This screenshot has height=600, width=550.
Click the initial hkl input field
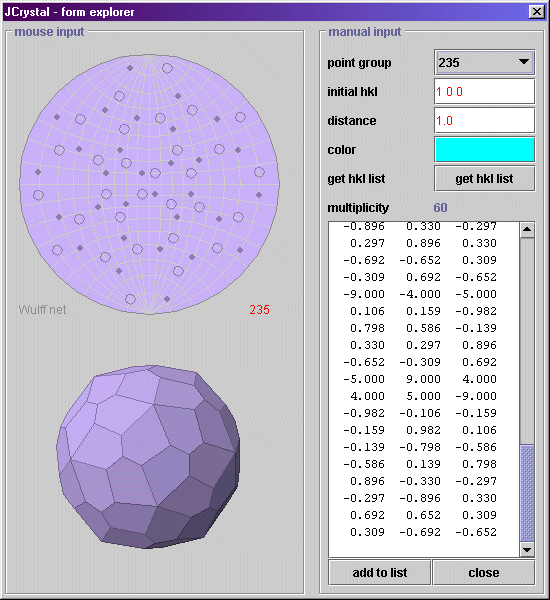click(x=484, y=91)
